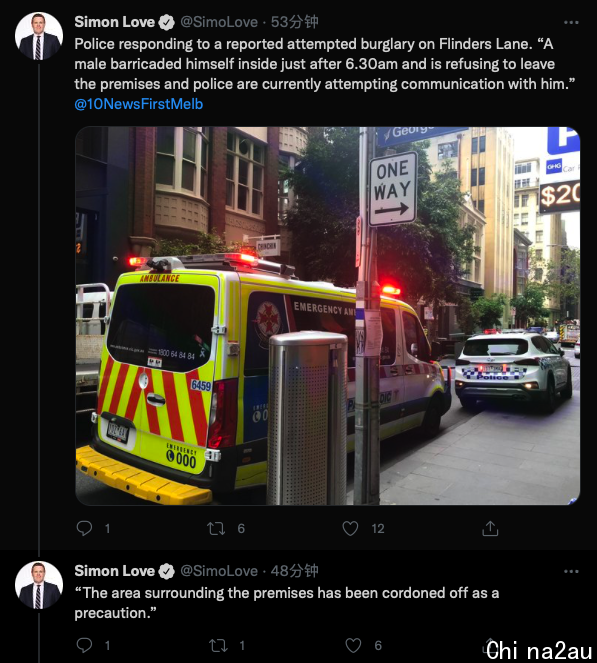Open more options on second tweet
Screen dimensions: 597x663
coord(571,572)
